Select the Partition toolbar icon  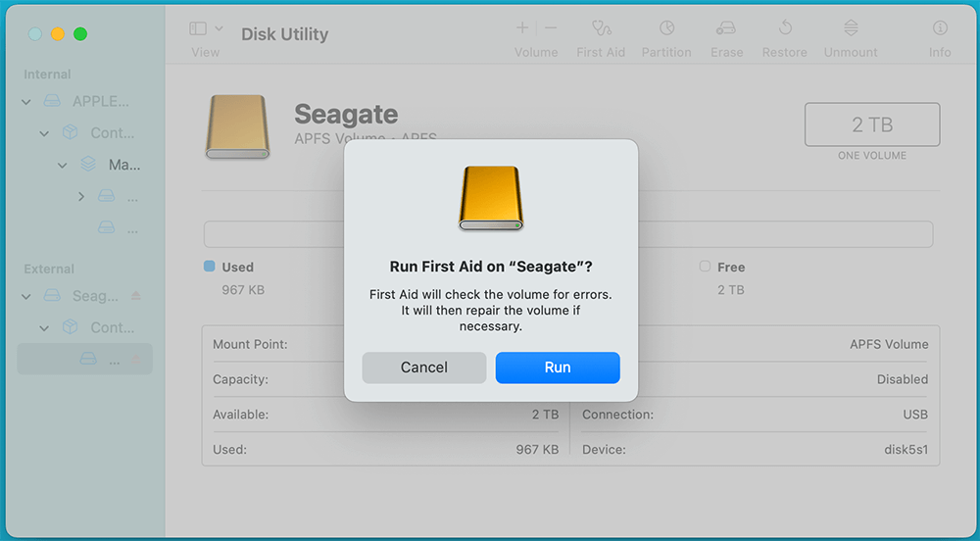click(x=666, y=27)
